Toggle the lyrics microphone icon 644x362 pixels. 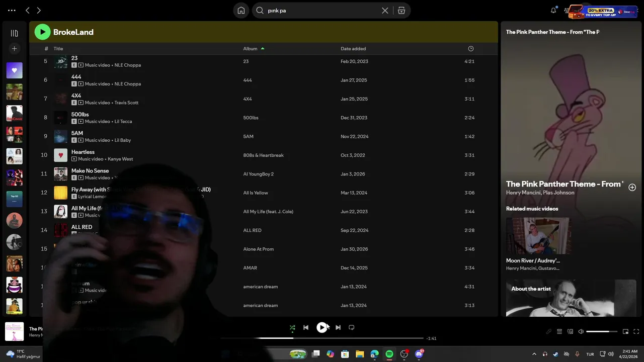click(549, 331)
